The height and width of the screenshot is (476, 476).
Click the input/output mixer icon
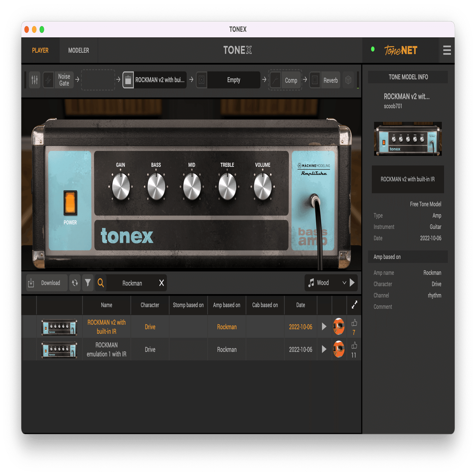pyautogui.click(x=34, y=80)
